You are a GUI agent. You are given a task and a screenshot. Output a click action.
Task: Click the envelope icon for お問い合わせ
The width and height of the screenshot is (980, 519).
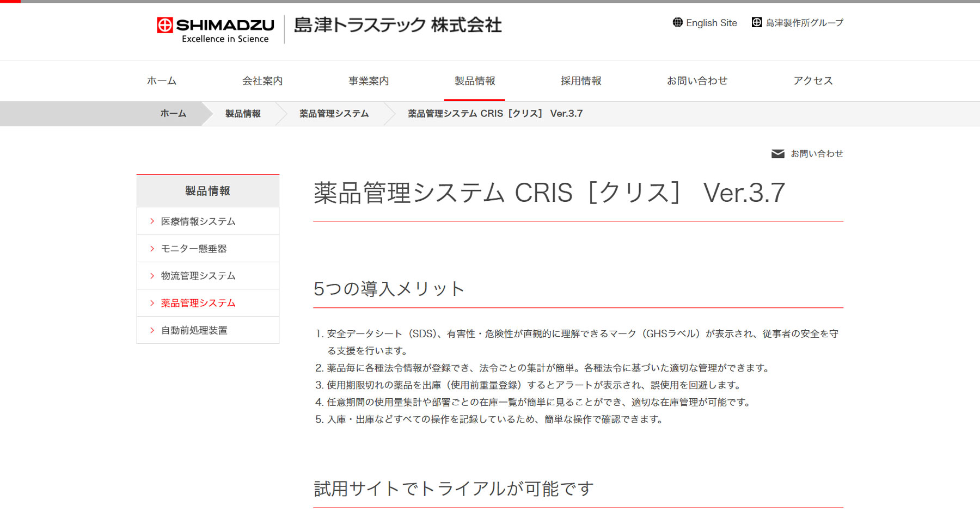point(778,154)
